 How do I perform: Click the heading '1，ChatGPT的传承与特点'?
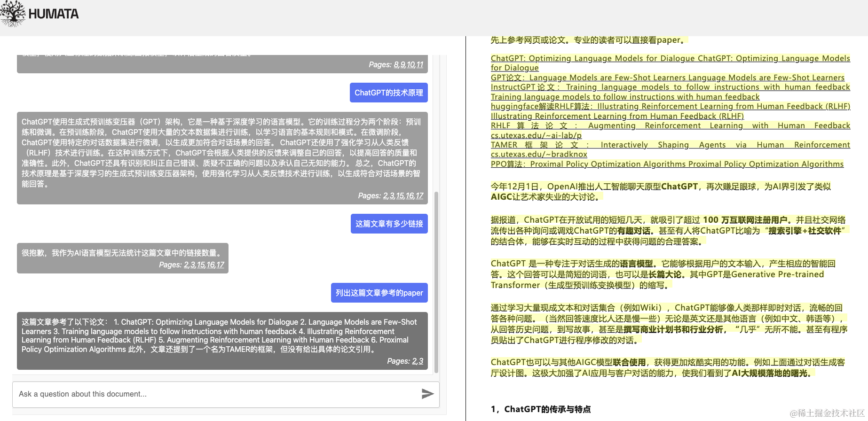(x=541, y=409)
